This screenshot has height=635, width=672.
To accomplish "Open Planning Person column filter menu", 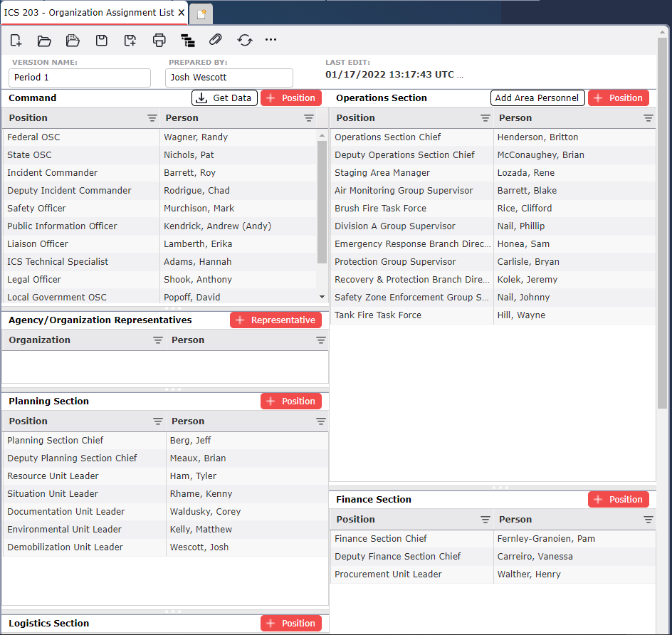I will 320,421.
